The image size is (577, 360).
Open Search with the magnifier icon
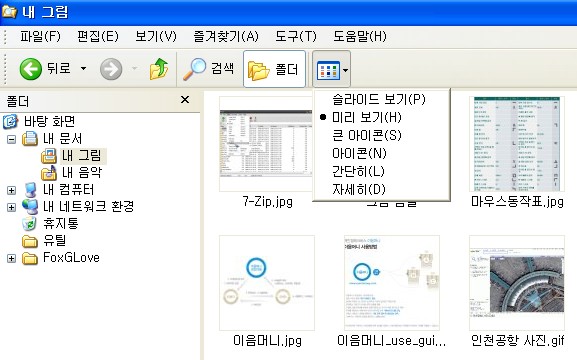[x=195, y=69]
